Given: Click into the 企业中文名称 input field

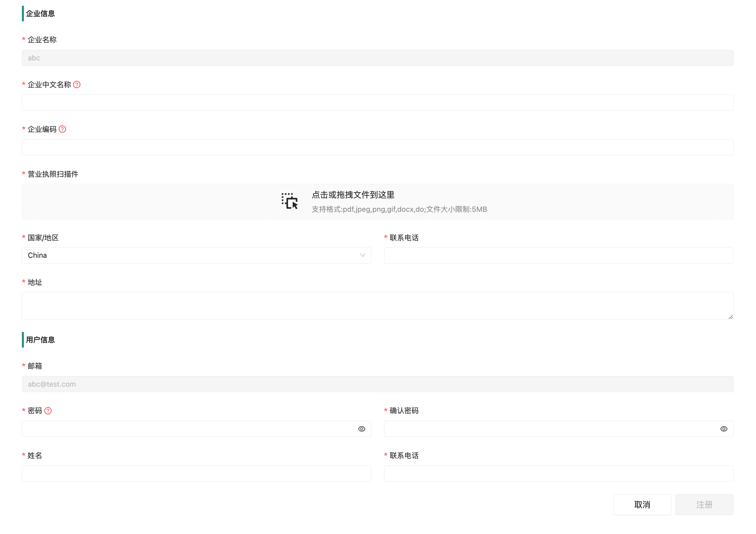Looking at the screenshot, I should point(377,102).
